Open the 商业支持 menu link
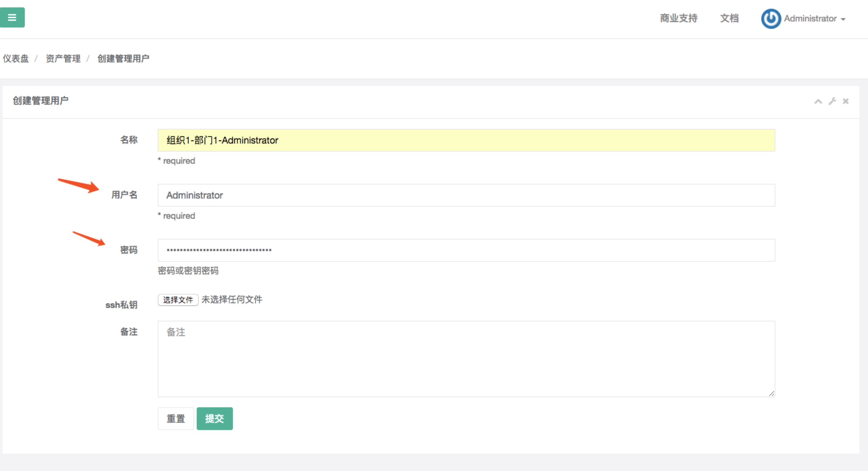 coord(678,18)
